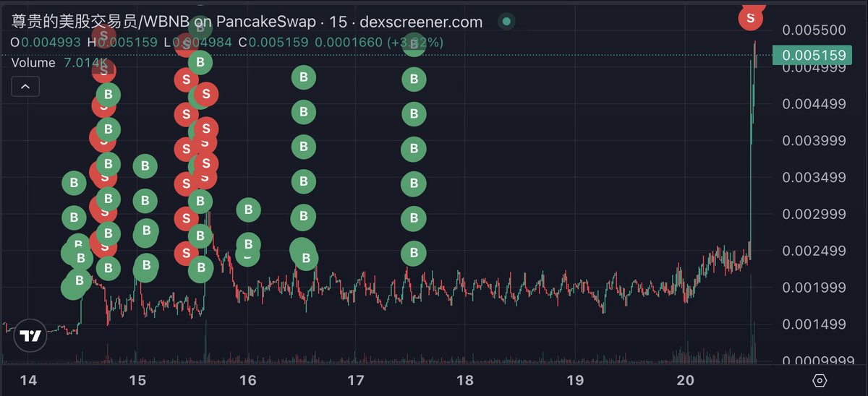Click date label 15 on time axis
This screenshot has width=868, height=396.
coord(137,380)
